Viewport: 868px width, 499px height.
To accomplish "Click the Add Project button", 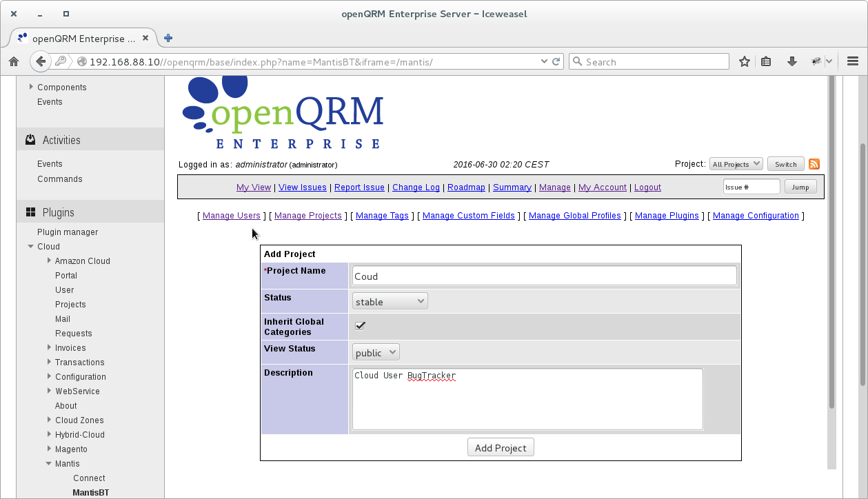I will pos(501,447).
